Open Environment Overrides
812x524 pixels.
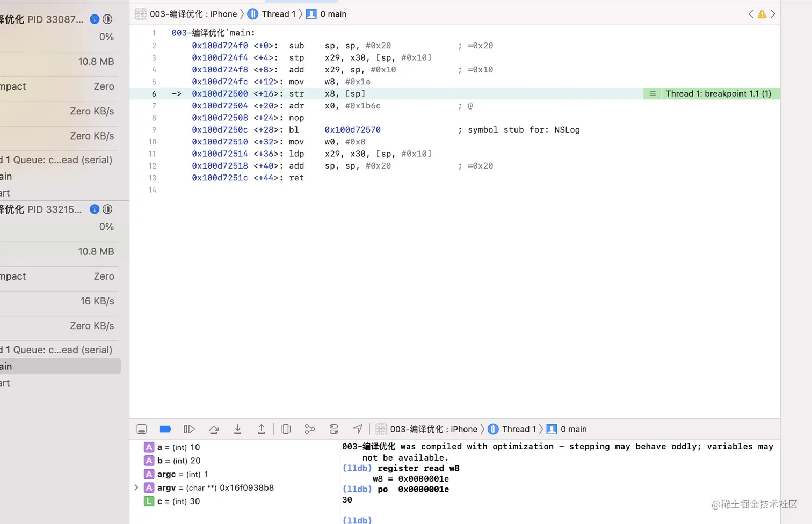coord(334,429)
